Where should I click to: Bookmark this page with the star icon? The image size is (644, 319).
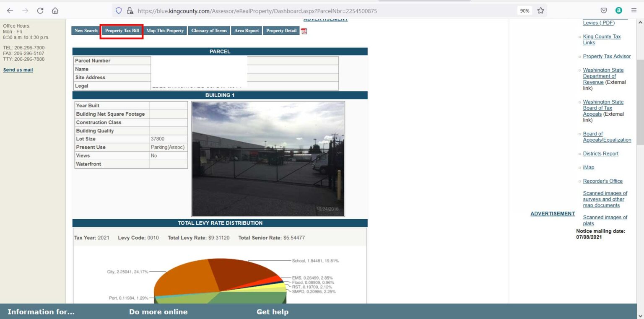(x=541, y=11)
